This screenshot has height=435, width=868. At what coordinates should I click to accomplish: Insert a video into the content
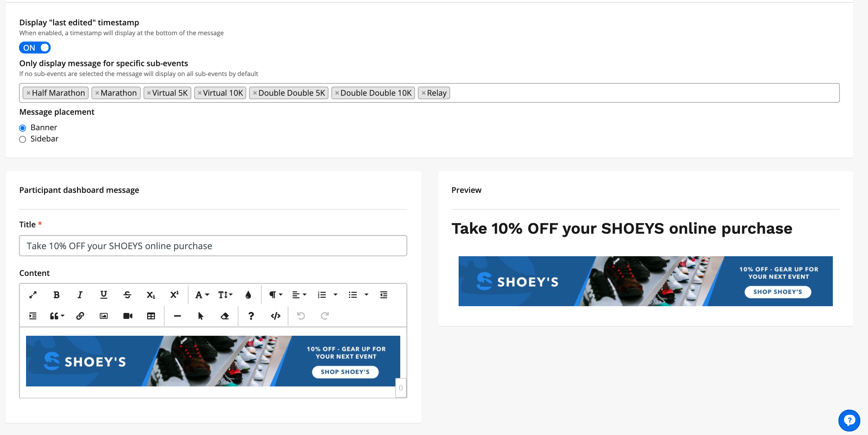coord(128,316)
